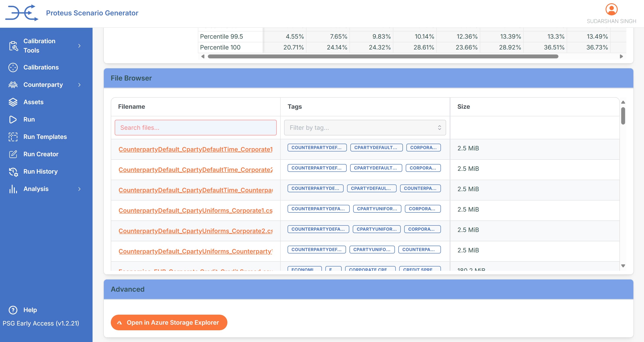The width and height of the screenshot is (644, 342).
Task: Click the file browser down scroll arrow
Action: coord(623,266)
